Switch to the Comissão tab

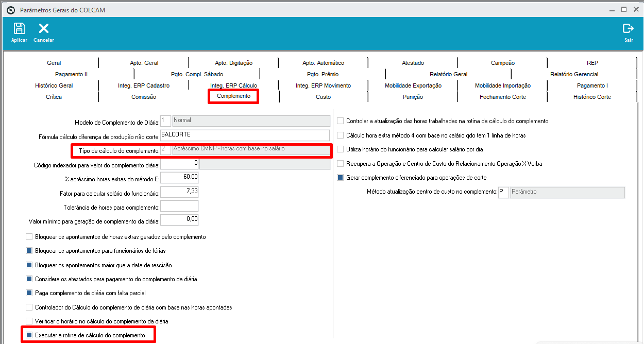point(144,97)
